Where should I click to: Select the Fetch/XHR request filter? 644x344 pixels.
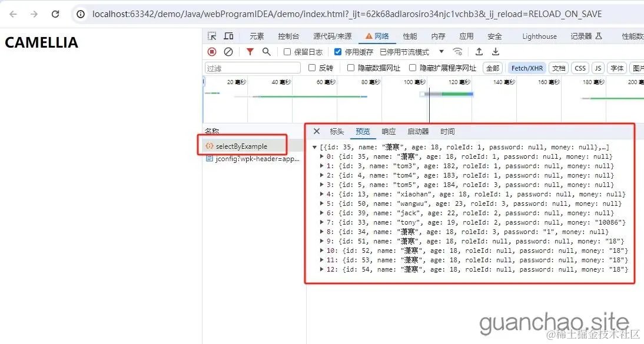[527, 68]
